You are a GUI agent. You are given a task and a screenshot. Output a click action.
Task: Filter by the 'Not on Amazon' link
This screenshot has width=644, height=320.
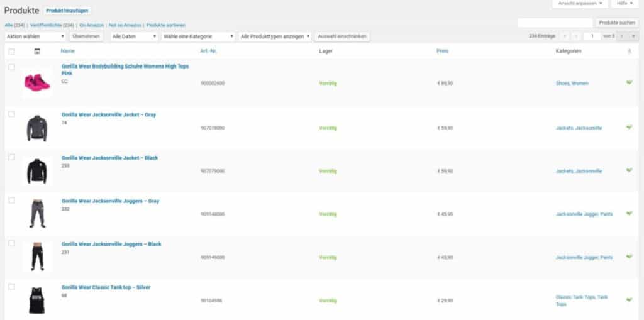pos(125,25)
